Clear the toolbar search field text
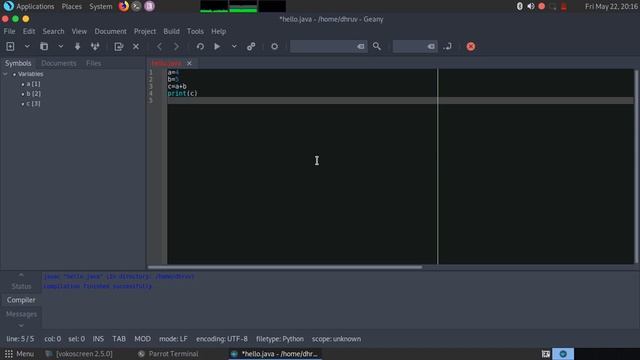This screenshot has height=360, width=640. [361, 47]
